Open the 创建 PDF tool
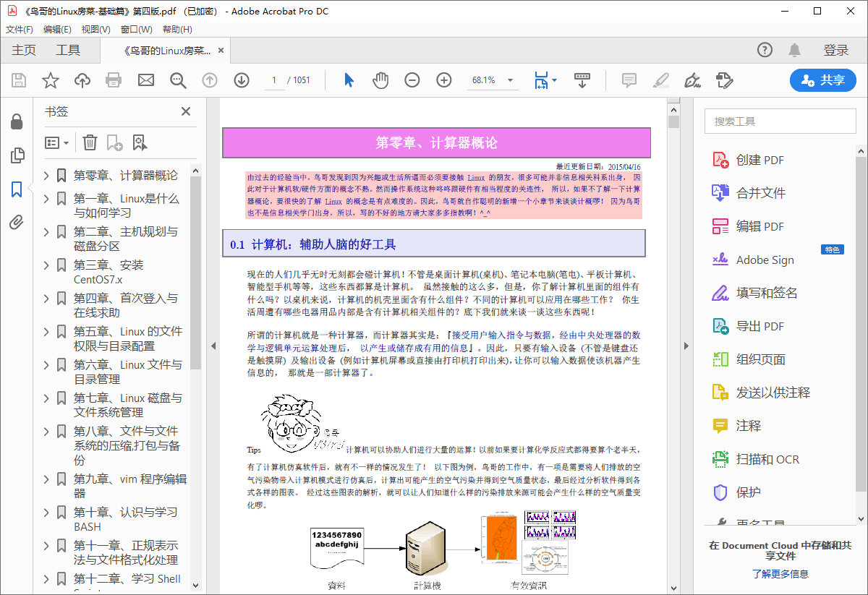 click(749, 160)
